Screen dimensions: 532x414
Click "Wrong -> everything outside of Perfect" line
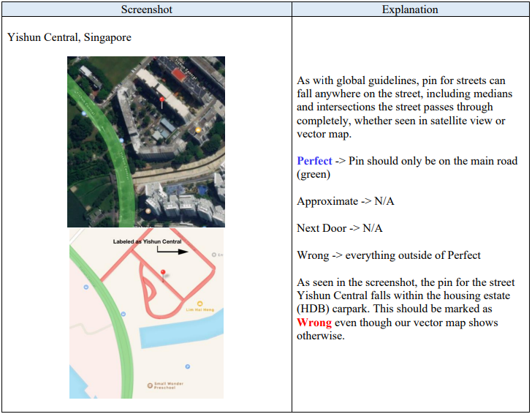click(x=389, y=255)
